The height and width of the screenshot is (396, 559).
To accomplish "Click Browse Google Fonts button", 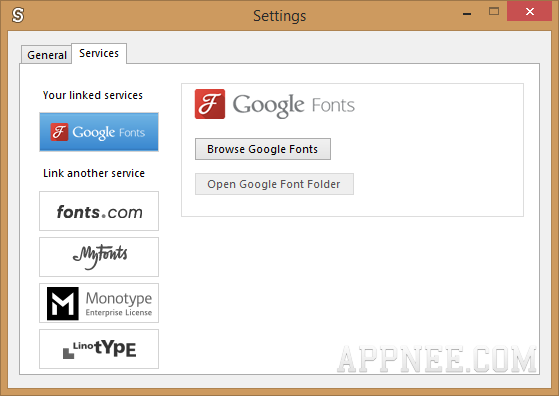I will pos(263,149).
